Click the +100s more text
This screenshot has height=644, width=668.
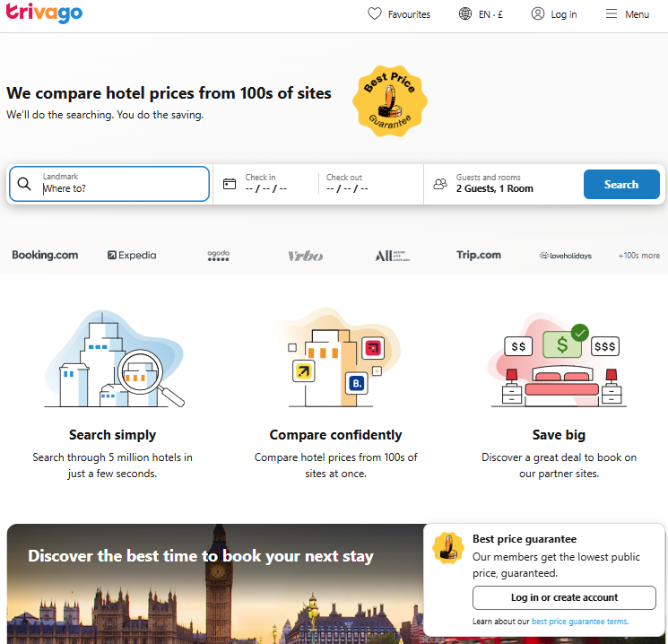tap(639, 256)
